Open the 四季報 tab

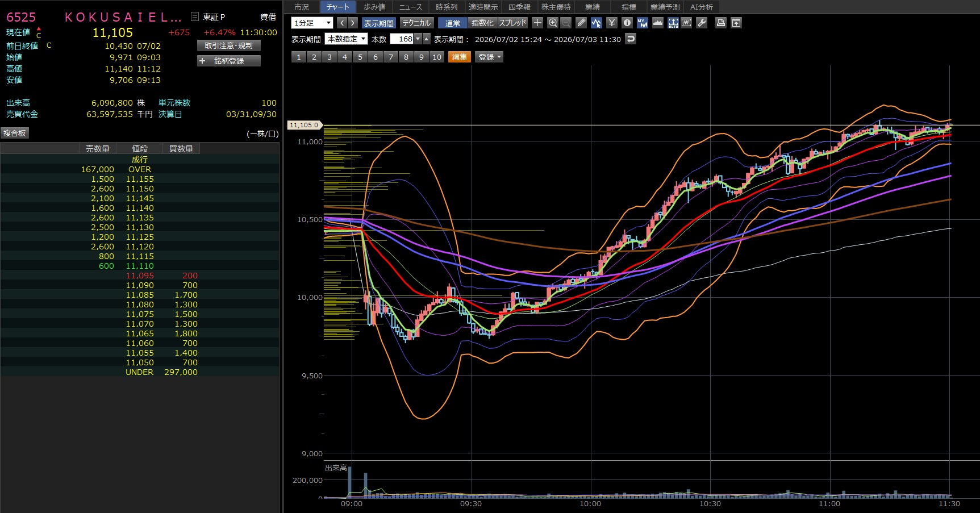point(519,7)
